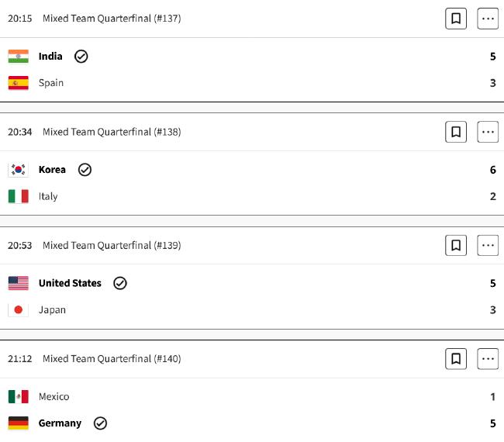Bookmark Mixed Team Quarterfinal #140
This screenshot has height=442, width=504.
point(456,359)
